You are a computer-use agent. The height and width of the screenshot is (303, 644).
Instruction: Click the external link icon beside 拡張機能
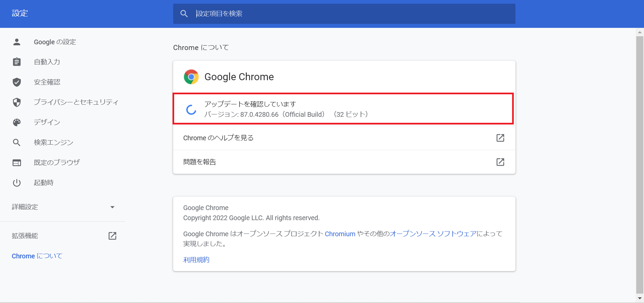pos(112,236)
